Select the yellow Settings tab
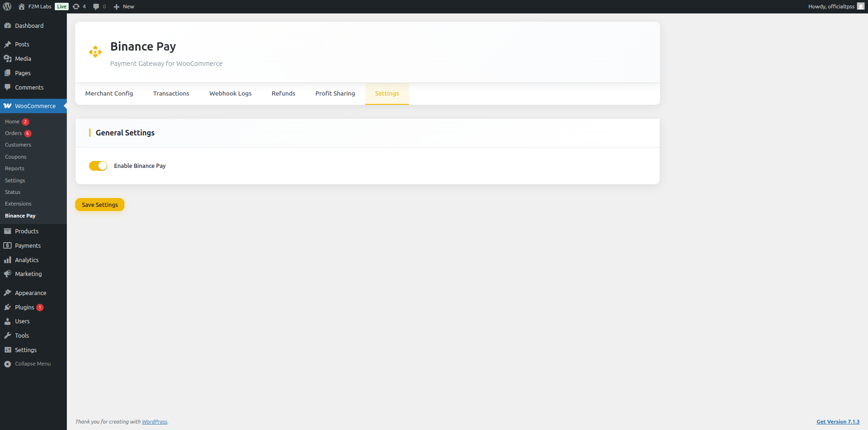 387,94
